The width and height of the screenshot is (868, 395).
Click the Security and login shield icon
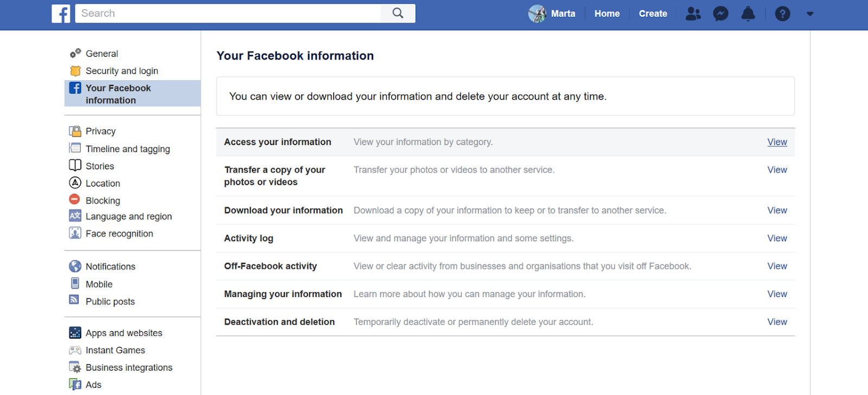pos(75,71)
